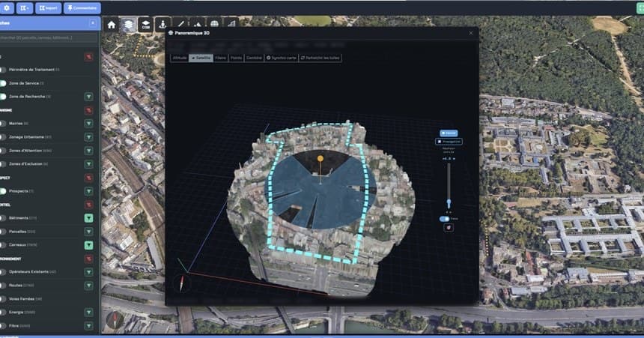Click the Propagation button

[x=449, y=142]
